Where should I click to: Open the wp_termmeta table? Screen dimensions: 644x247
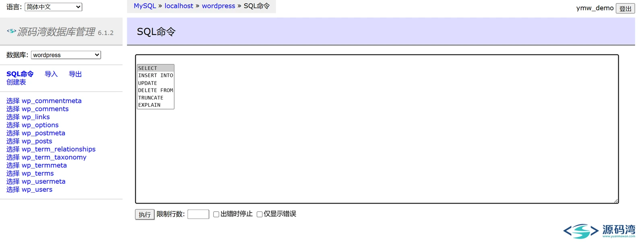click(44, 165)
